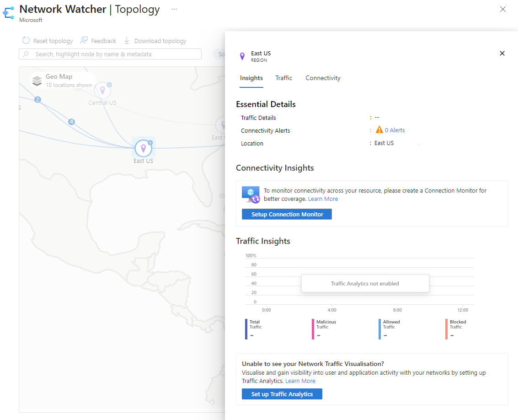Open Feedback from the toolbar

click(x=98, y=41)
